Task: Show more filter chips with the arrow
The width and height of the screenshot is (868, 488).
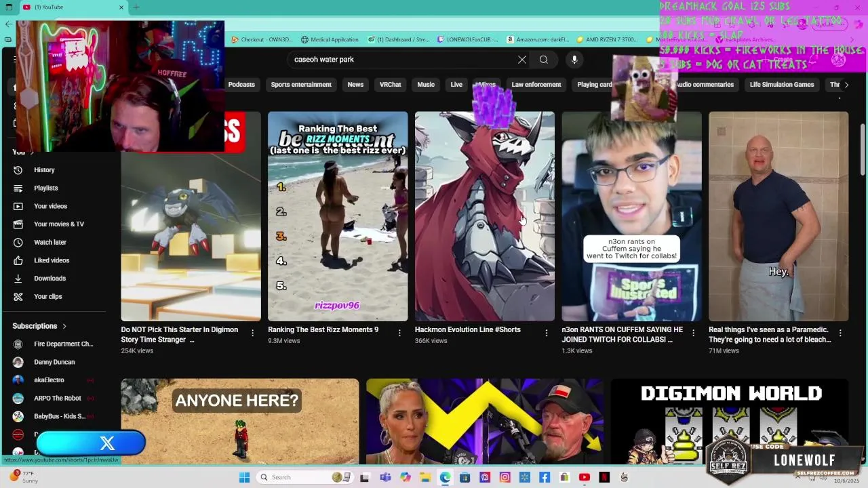Action: (x=846, y=85)
